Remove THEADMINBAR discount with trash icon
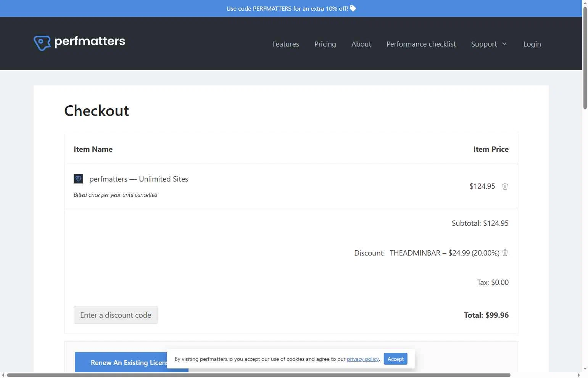 [505, 253]
